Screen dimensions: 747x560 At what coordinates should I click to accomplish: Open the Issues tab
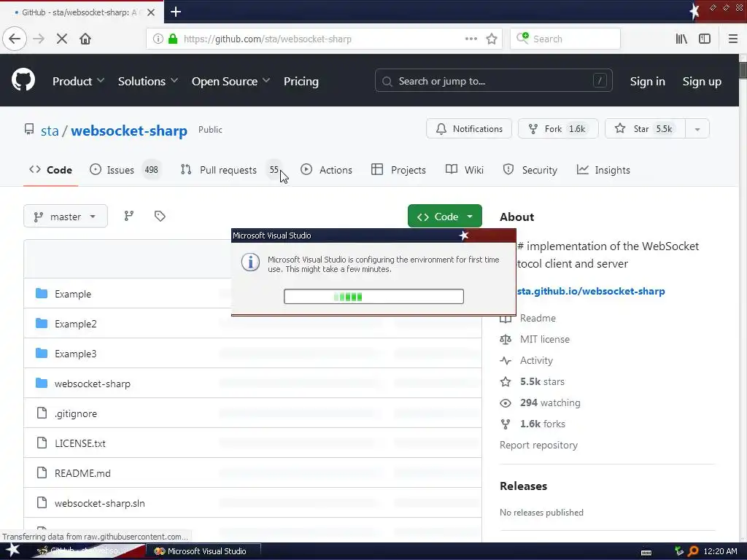[125, 170]
